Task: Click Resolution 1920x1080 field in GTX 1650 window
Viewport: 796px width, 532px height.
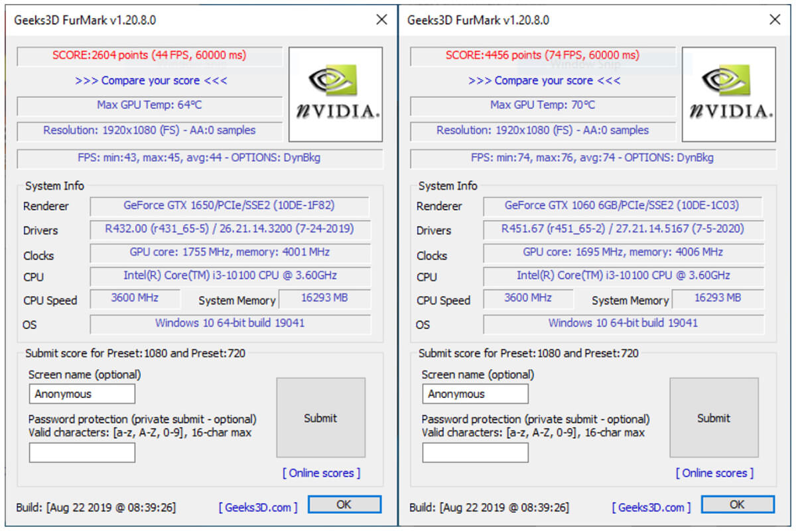Action: click(x=149, y=131)
